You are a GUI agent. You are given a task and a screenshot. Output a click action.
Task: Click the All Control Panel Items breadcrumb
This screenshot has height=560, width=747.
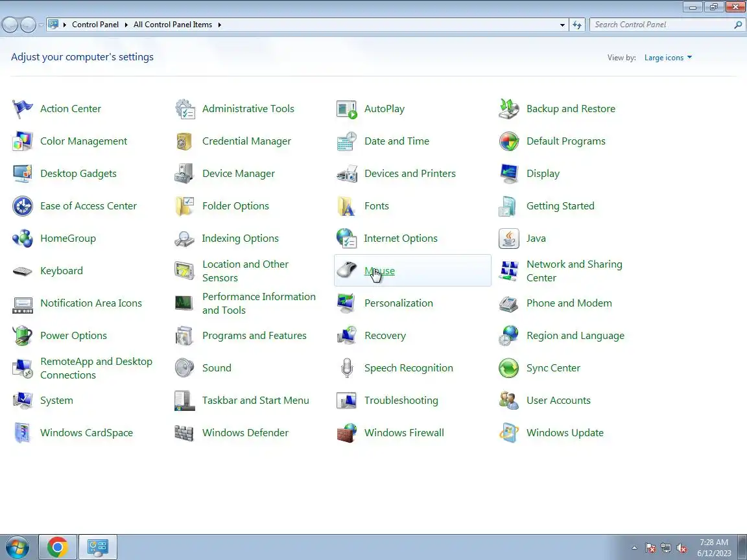173,25
